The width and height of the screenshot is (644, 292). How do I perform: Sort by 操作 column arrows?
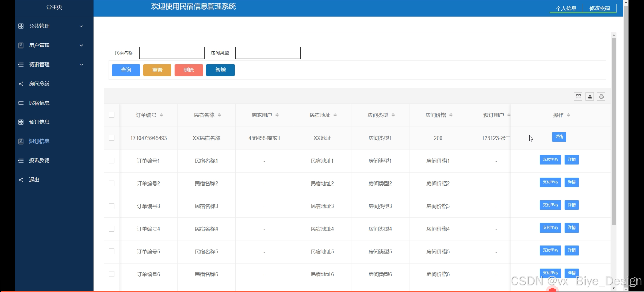pos(569,115)
